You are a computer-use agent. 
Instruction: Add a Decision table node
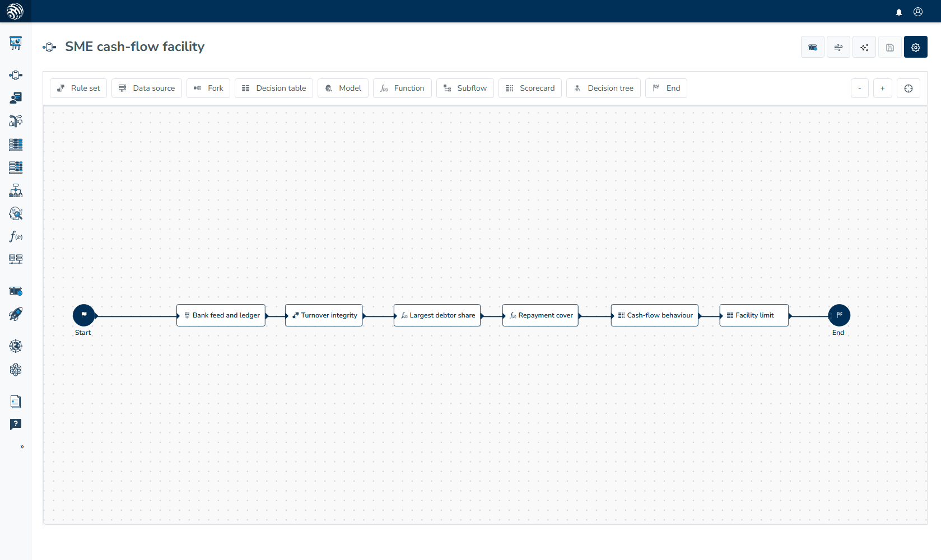pyautogui.click(x=274, y=88)
